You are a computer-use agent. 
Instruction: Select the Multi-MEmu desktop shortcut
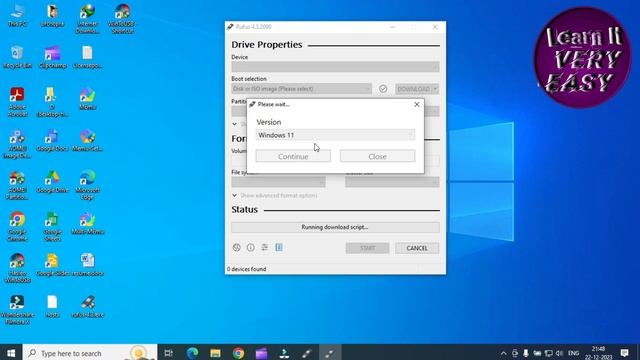(87, 224)
